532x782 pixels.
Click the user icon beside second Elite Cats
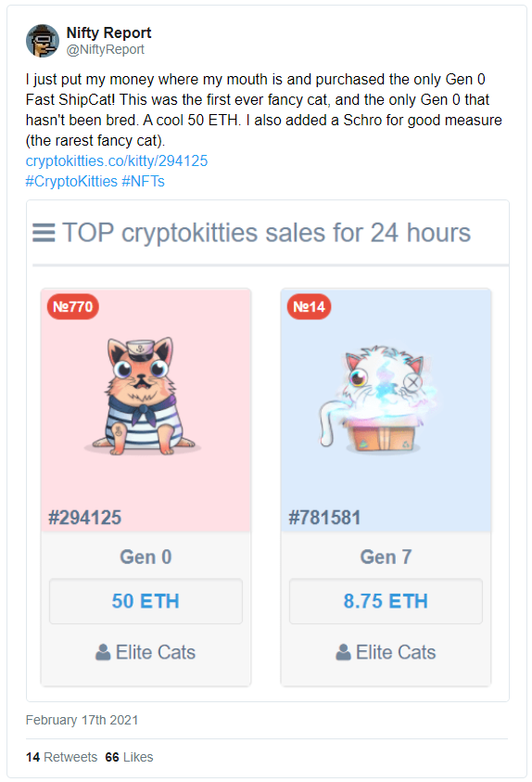[x=343, y=652]
